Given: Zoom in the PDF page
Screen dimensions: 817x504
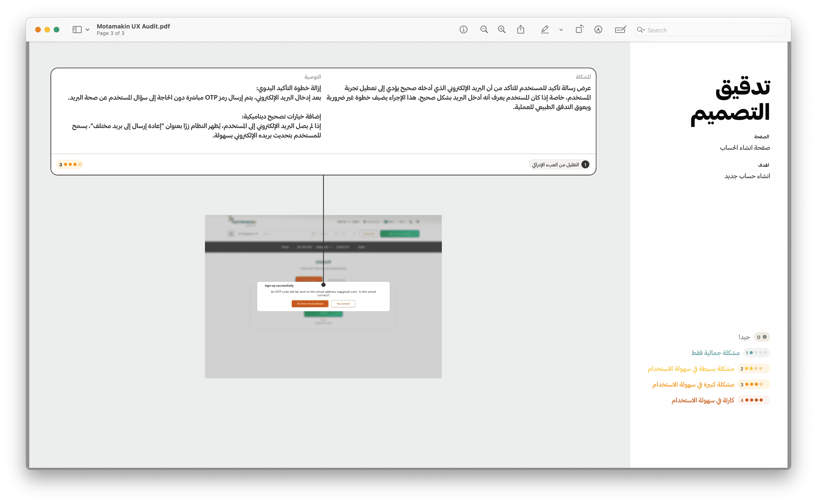Looking at the screenshot, I should (x=502, y=30).
